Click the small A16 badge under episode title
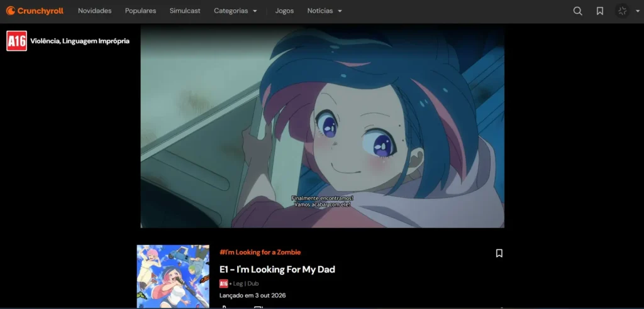Screen dimensions: 644x309 coord(223,283)
